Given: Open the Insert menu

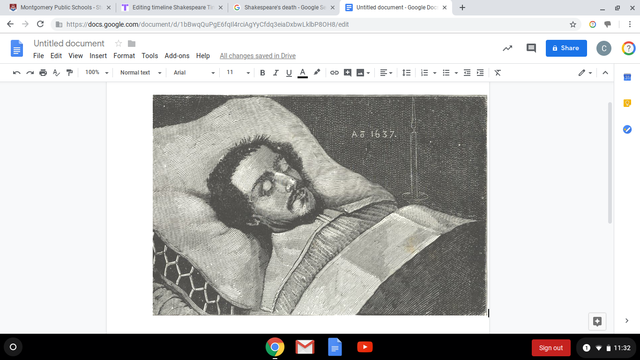Looking at the screenshot, I should coord(98,56).
